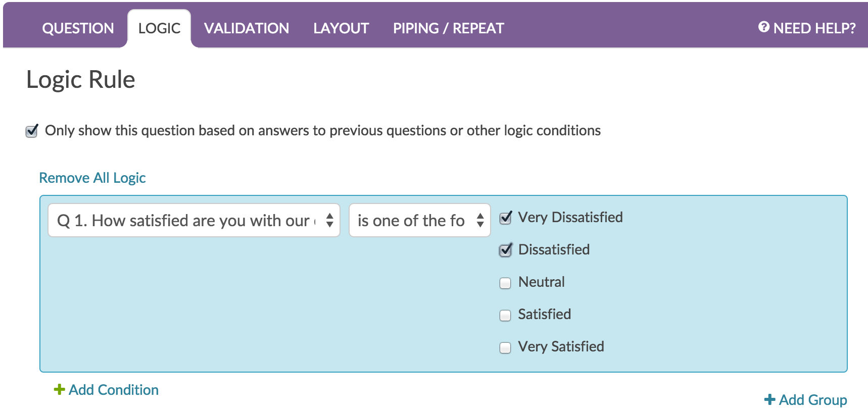Tick the Very Satisfied checkbox
868x412 pixels.
tap(505, 347)
